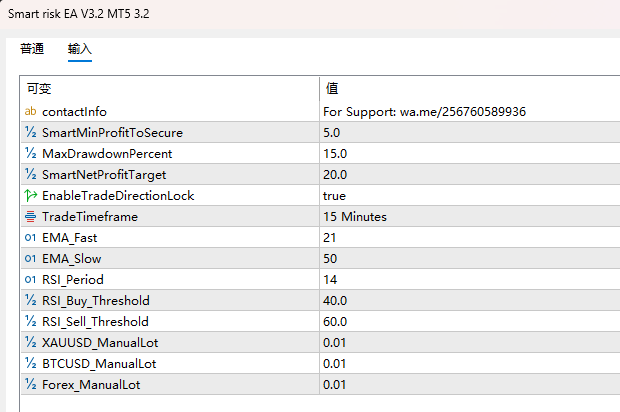Image resolution: width=620 pixels, height=412 pixels.
Task: Open the TradeTimeframe 15 Minutes dropdown
Action: click(470, 216)
